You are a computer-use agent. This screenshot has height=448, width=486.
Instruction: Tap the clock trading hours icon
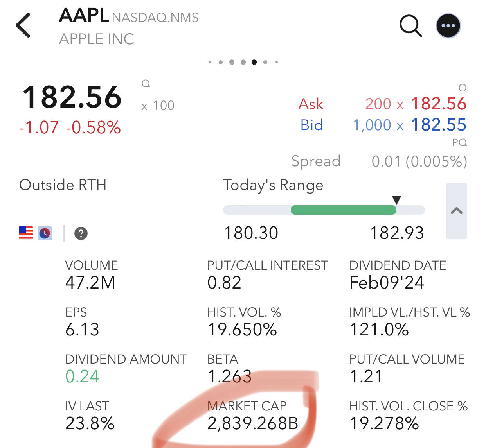pyautogui.click(x=45, y=233)
